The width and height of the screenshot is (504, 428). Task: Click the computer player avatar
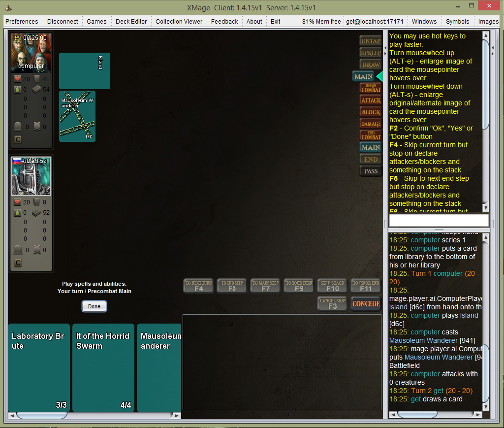tap(31, 53)
